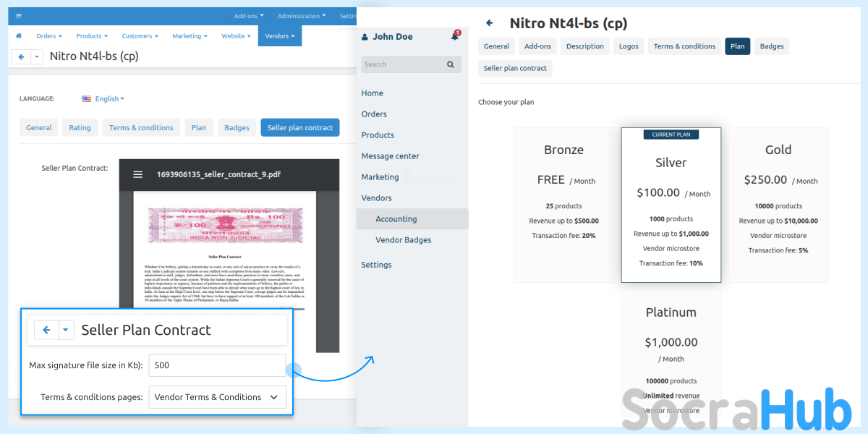Go to Message center in sidebar
The width and height of the screenshot is (868, 434).
pyautogui.click(x=390, y=156)
